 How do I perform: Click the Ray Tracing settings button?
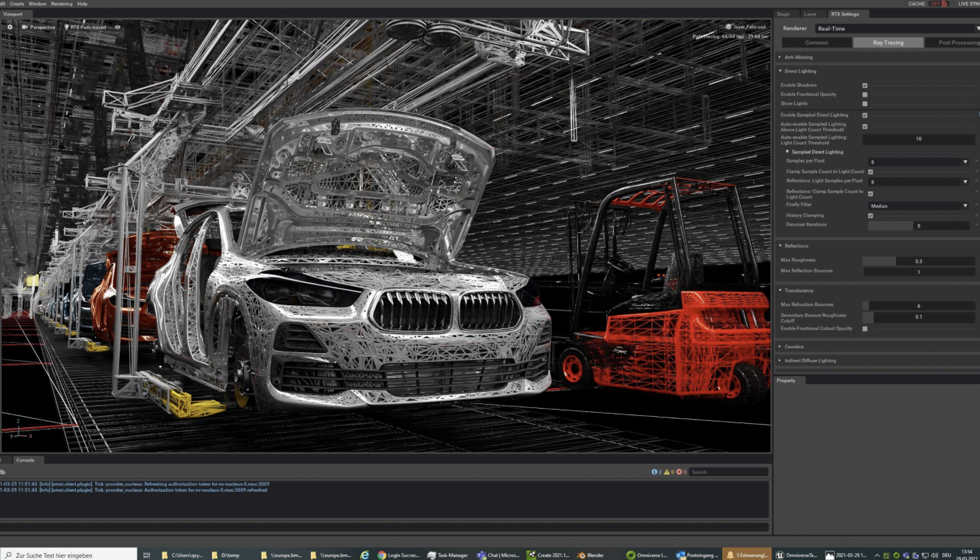pos(888,42)
